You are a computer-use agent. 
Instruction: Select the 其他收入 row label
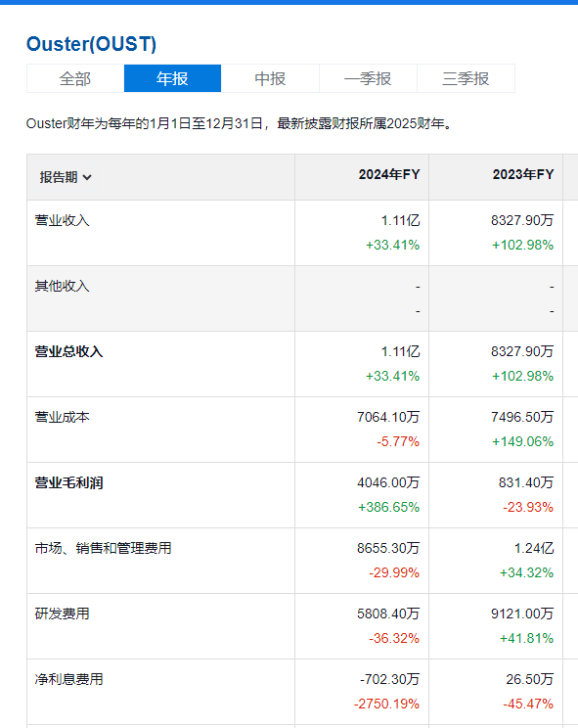tap(63, 286)
